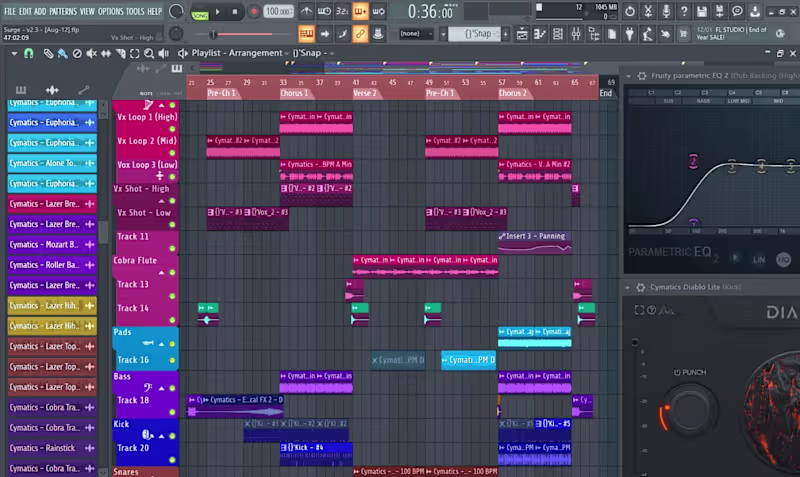The image size is (800, 477).
Task: Mute the Vx Shot - Low track
Action: [172, 224]
